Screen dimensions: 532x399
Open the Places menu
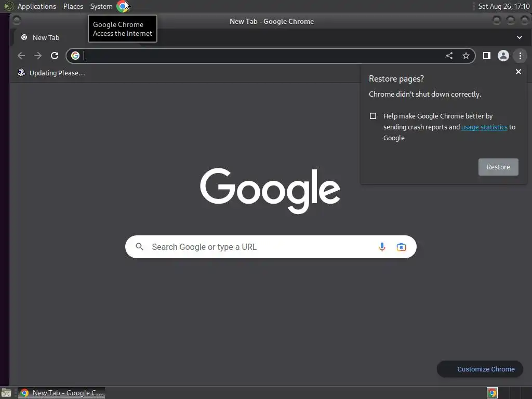tap(73, 6)
